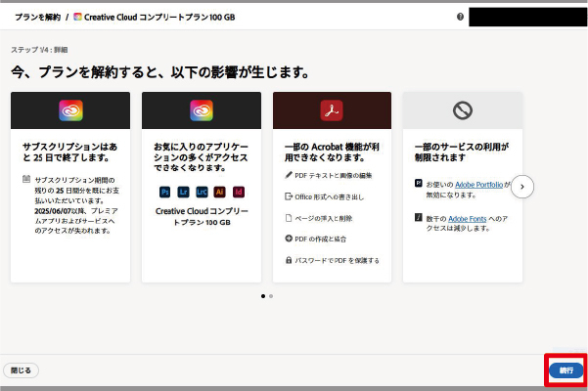
Task: Click the blue 続行 continue button
Action: click(565, 370)
